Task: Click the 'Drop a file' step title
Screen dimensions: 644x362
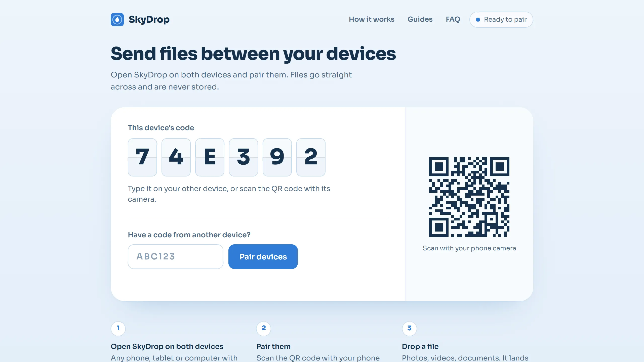Action: pyautogui.click(x=420, y=346)
